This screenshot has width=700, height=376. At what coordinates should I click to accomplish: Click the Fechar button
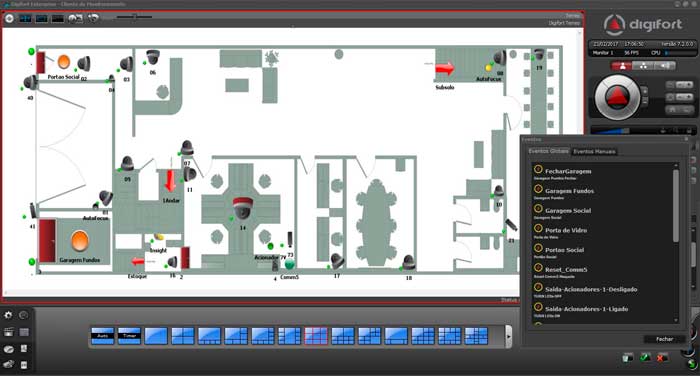(x=664, y=339)
